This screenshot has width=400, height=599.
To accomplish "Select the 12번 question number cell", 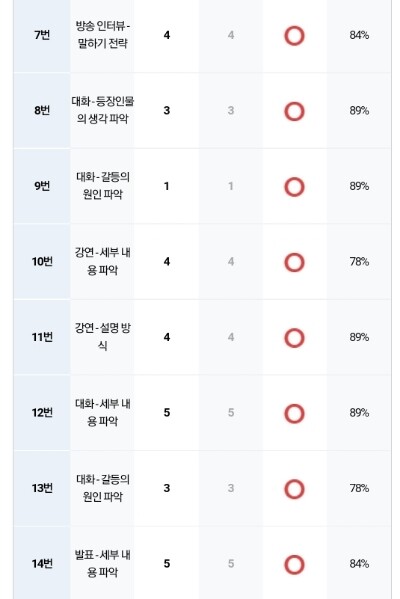I will pyautogui.click(x=42, y=413).
